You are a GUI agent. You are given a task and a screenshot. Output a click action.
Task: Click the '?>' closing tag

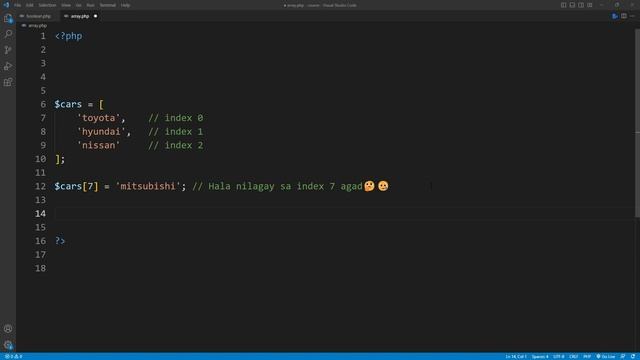[x=60, y=241]
